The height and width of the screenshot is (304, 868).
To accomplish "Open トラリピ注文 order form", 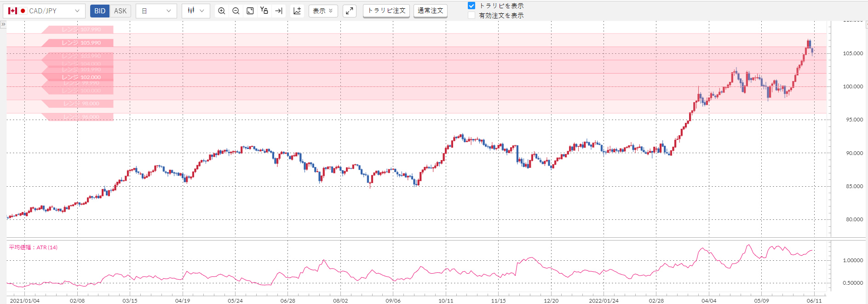I will (x=387, y=11).
